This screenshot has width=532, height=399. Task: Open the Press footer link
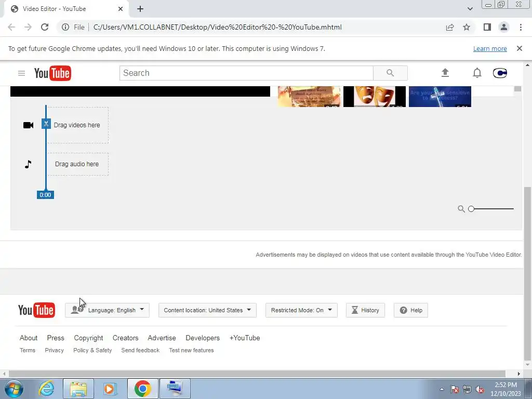[56, 338]
